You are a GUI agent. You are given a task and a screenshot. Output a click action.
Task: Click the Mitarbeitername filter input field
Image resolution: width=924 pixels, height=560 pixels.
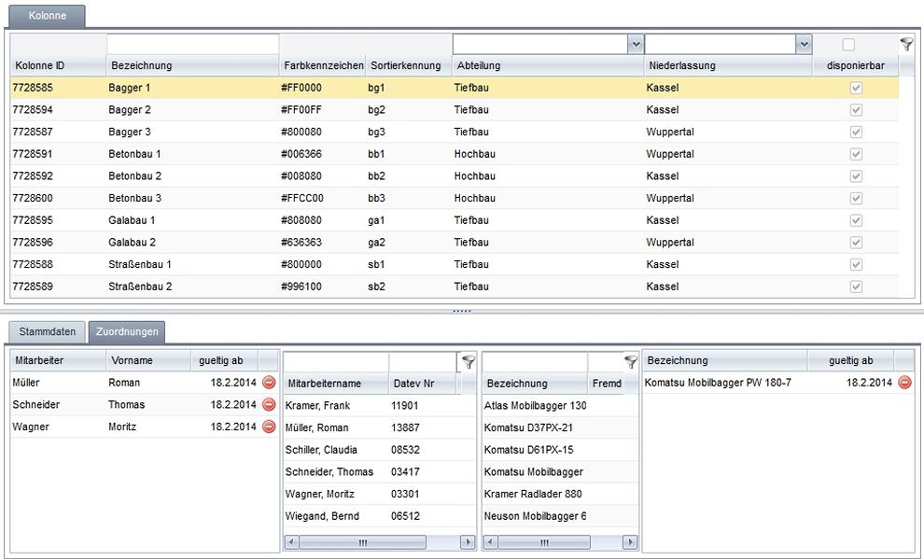pyautogui.click(x=336, y=362)
